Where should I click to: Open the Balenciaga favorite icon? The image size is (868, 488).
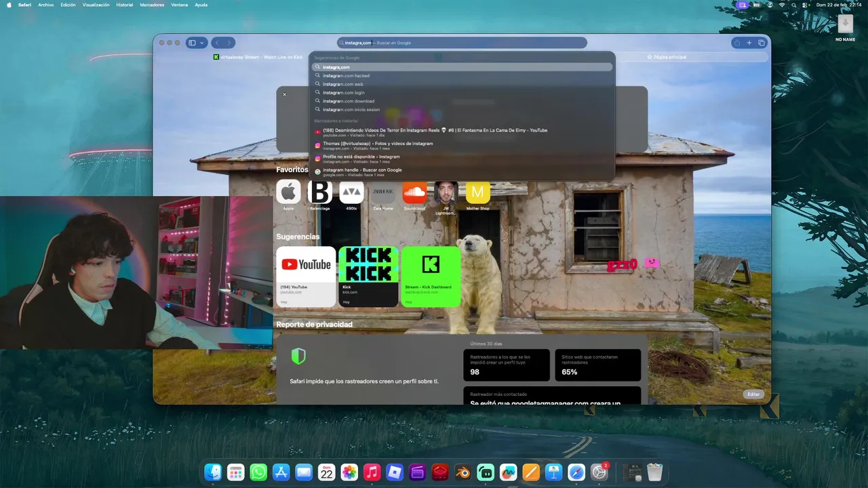pyautogui.click(x=320, y=192)
